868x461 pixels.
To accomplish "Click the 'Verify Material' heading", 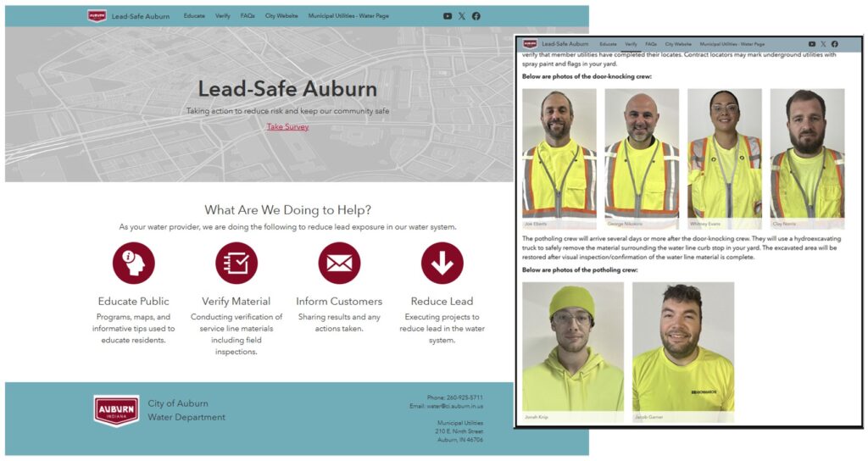I will 236,301.
